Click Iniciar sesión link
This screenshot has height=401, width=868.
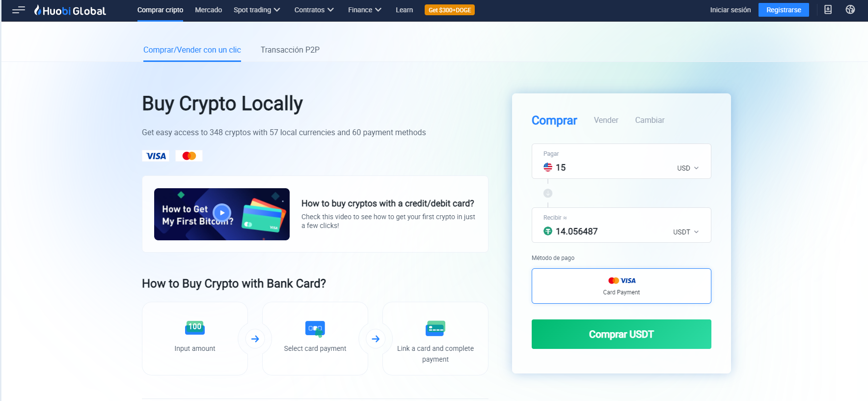pos(730,10)
